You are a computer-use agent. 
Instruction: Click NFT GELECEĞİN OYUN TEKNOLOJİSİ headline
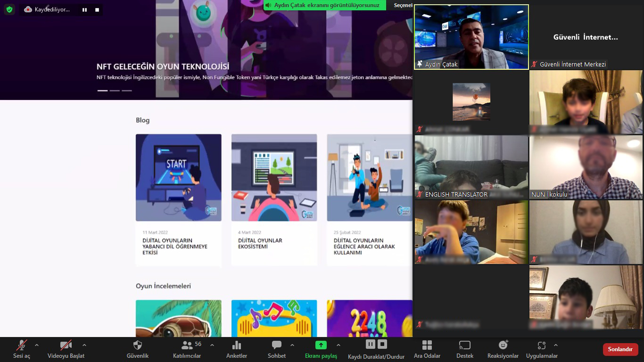(163, 66)
